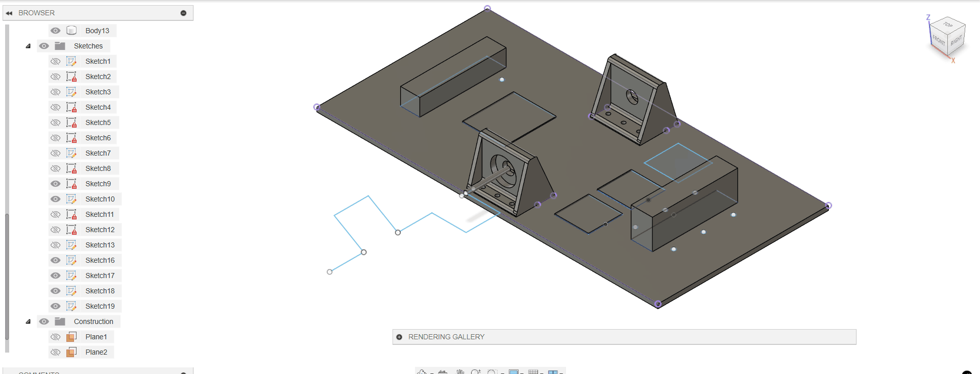Click the locked Sketch8 sketch icon
The image size is (980, 374).
(x=71, y=168)
